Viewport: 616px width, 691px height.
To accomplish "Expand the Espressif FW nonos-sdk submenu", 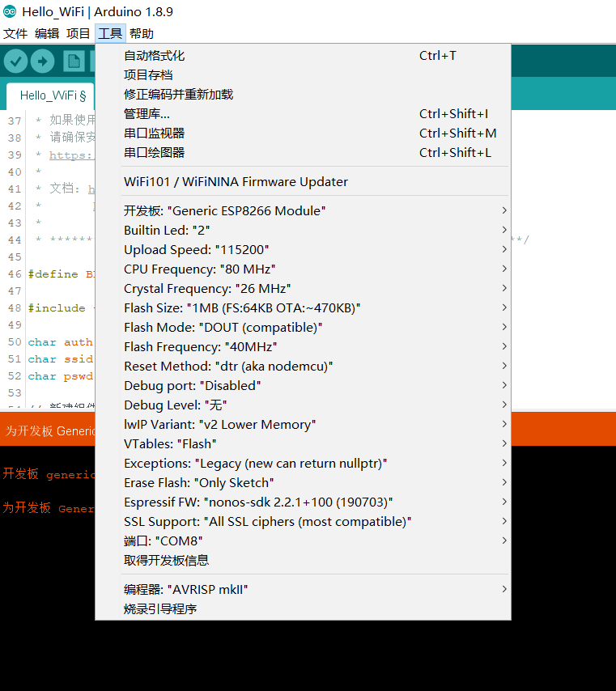I will [x=303, y=502].
